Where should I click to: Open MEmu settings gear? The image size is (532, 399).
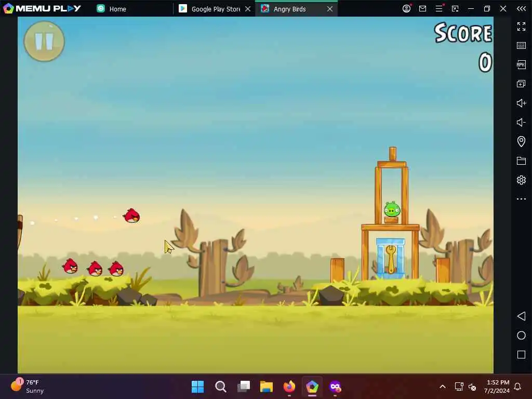pyautogui.click(x=521, y=180)
